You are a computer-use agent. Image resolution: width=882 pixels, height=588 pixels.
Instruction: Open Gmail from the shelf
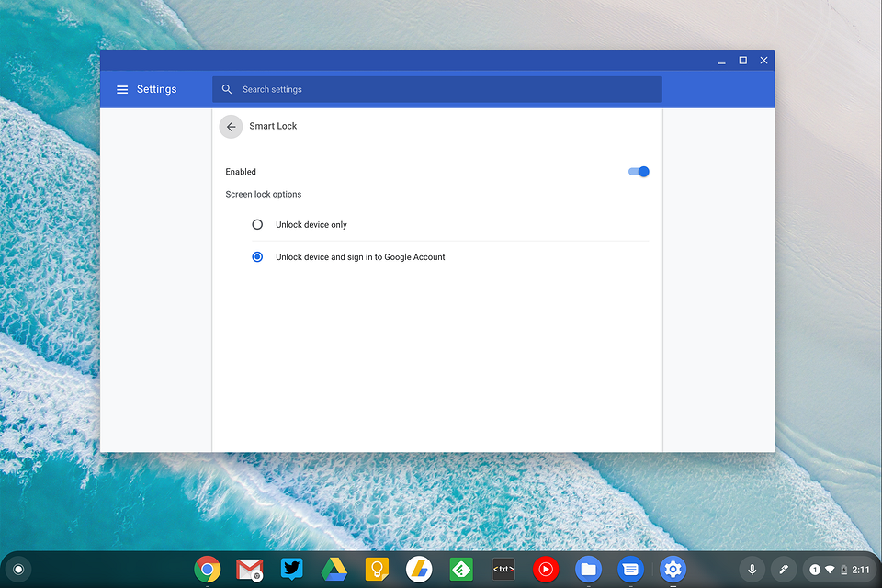249,570
